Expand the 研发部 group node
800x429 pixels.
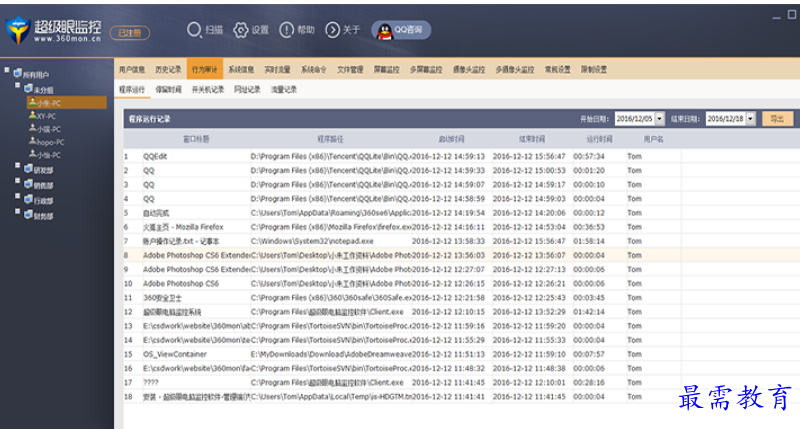tap(18, 165)
